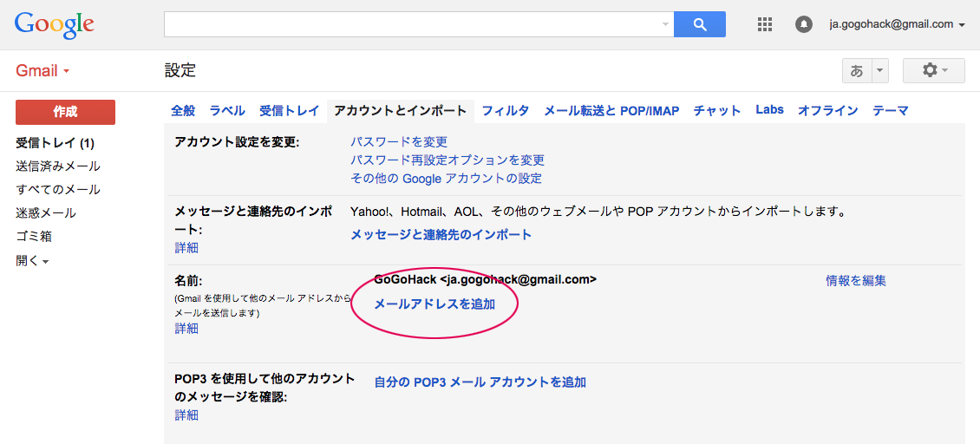Click 詳細 under the 名前 section

[x=186, y=329]
